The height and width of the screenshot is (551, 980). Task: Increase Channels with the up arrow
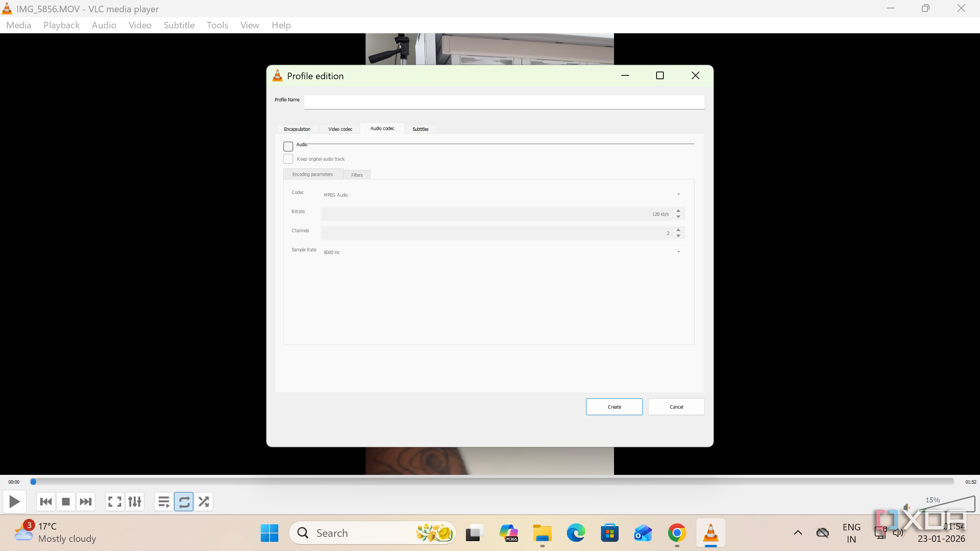coord(678,230)
